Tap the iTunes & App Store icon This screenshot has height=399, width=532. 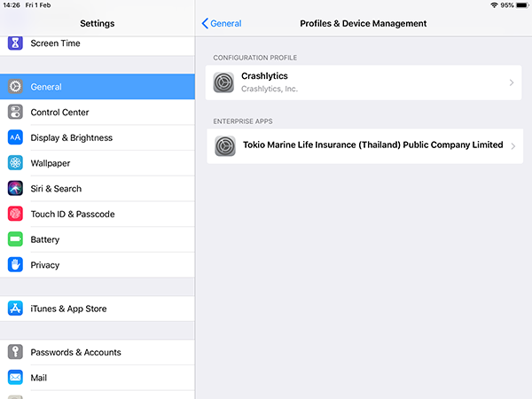click(x=15, y=309)
